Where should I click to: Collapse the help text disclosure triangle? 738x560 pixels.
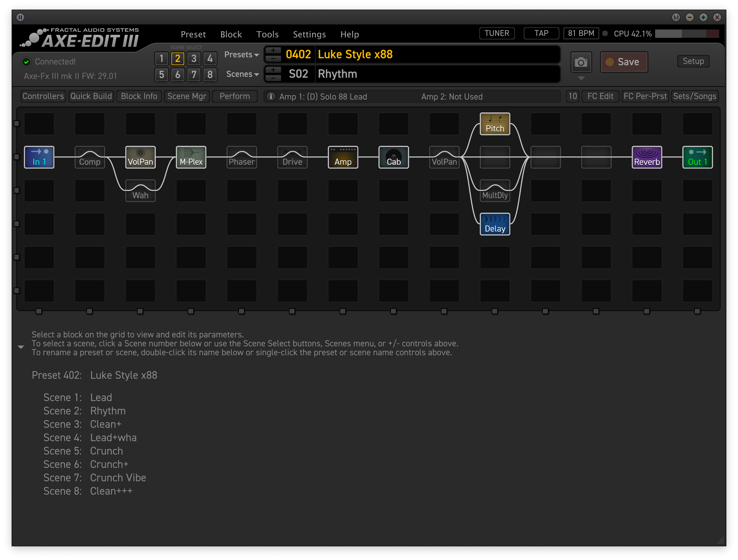(21, 347)
